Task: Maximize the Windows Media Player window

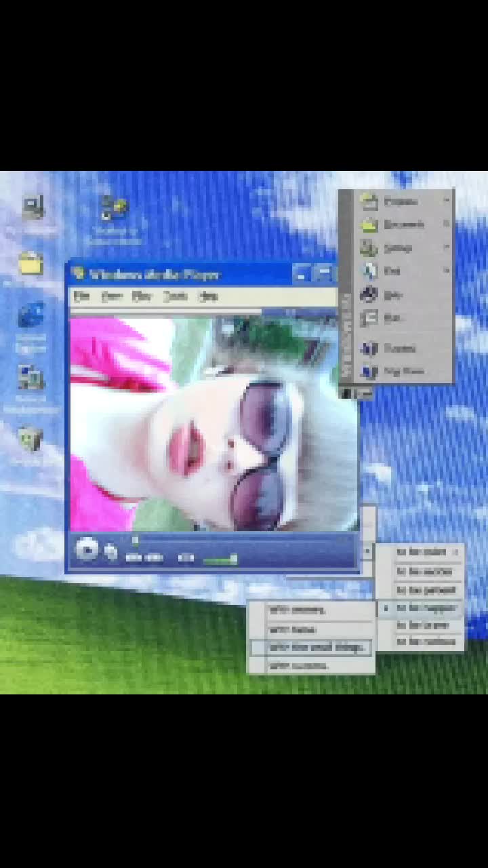Action: point(324,274)
